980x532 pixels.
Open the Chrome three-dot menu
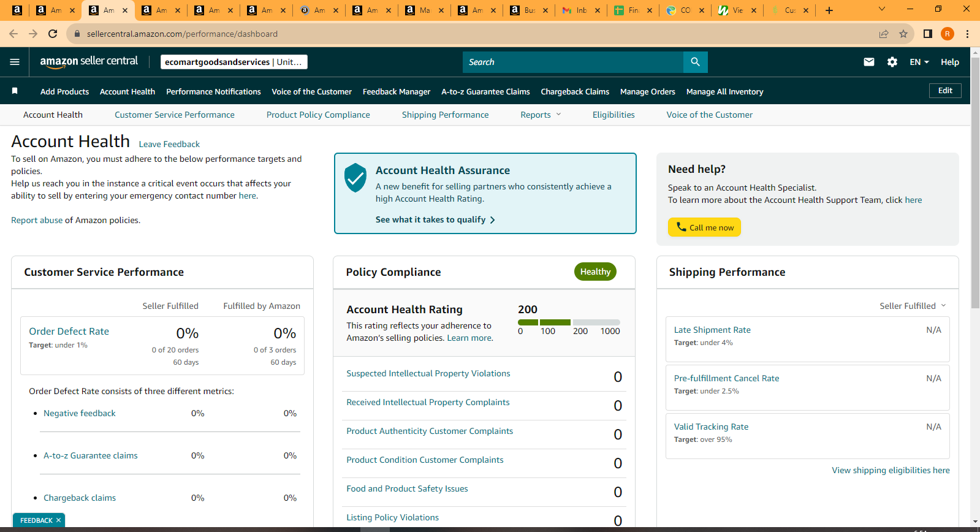967,34
